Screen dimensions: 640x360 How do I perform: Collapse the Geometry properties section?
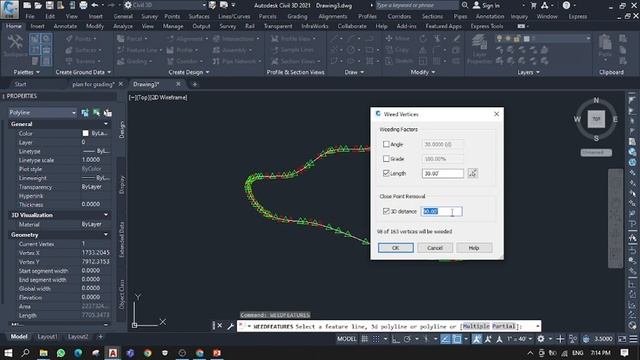click(106, 235)
